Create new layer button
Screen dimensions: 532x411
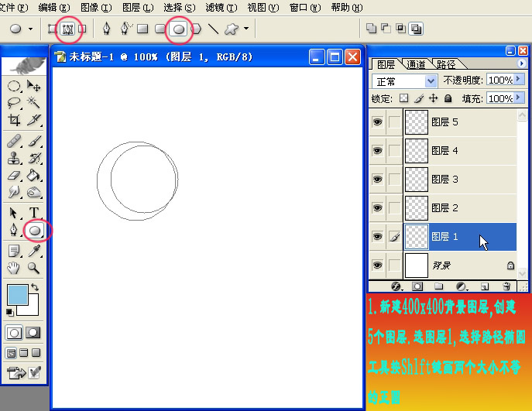[x=485, y=286]
